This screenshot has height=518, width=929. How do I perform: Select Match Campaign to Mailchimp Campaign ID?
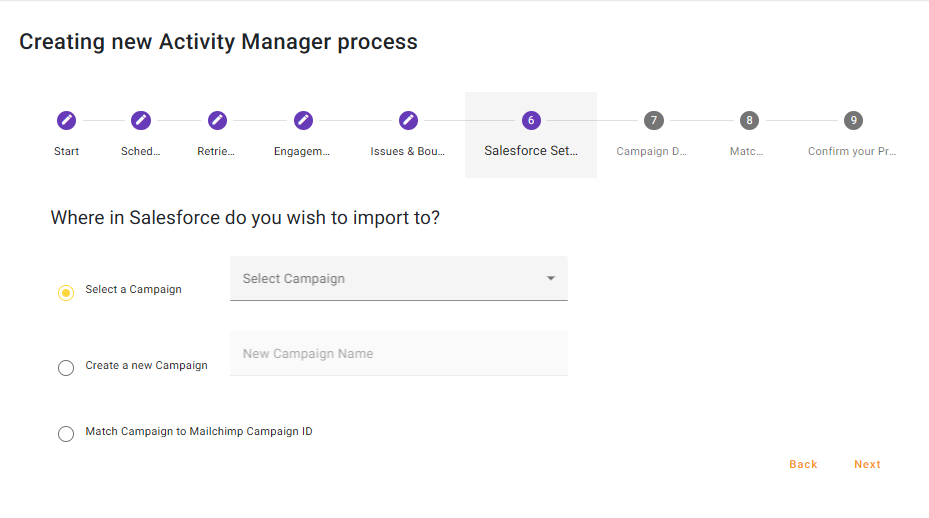66,434
